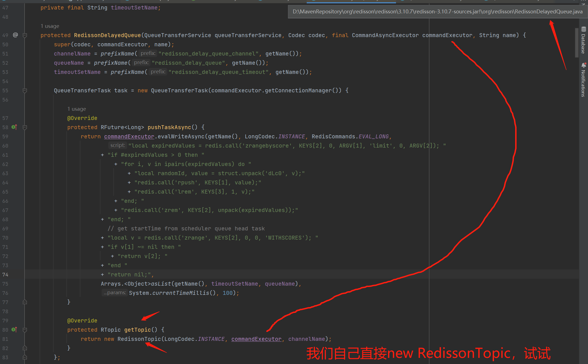Open the '1 usage' hint above pushTaskAsync's @Override
Image resolution: width=588 pixels, height=364 pixels.
point(77,109)
